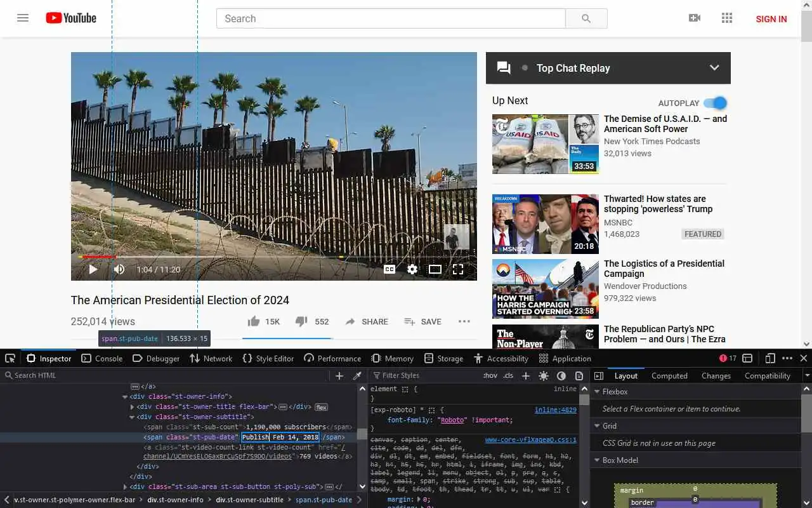Click the SAVE to playlist button
Screen dimensions: 812x508
(x=422, y=321)
